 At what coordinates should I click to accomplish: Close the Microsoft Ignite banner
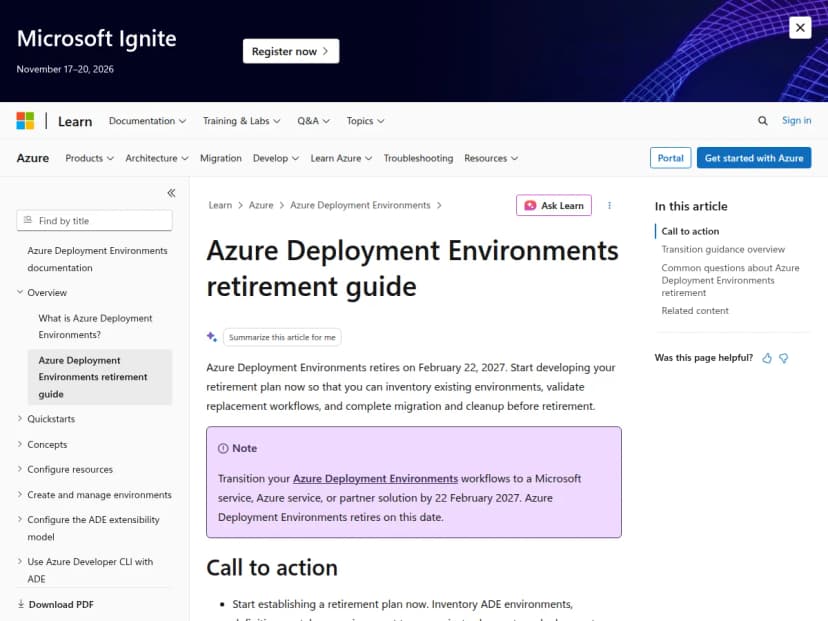(x=799, y=27)
